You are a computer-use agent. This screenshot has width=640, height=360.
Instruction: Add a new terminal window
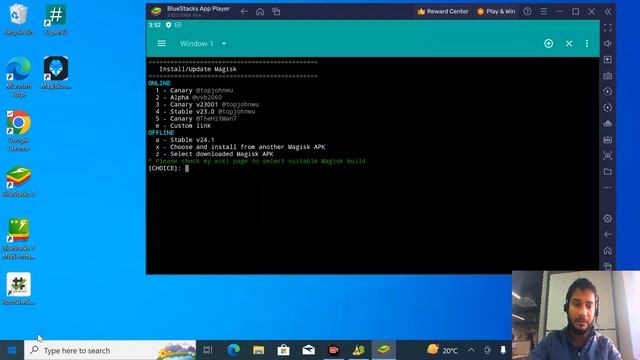[x=549, y=43]
